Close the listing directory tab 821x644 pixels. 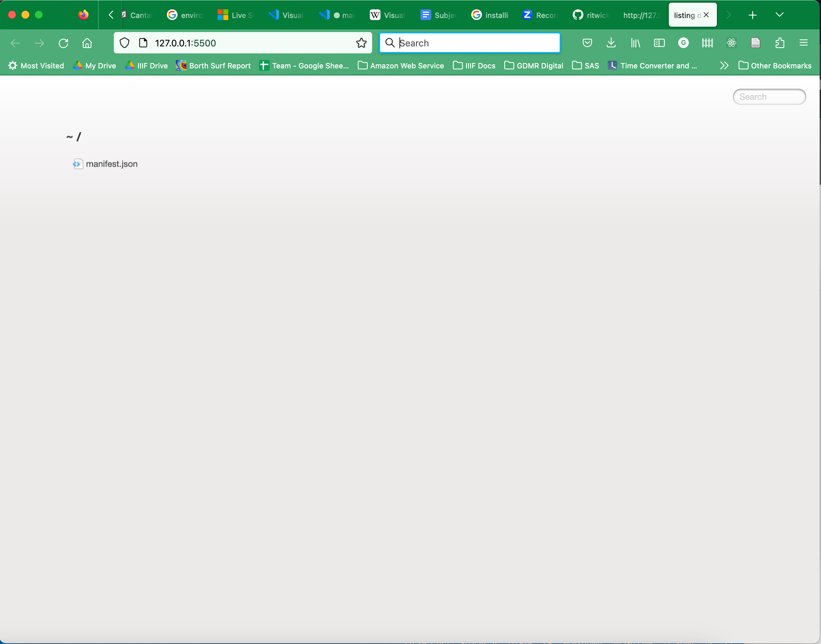[706, 15]
